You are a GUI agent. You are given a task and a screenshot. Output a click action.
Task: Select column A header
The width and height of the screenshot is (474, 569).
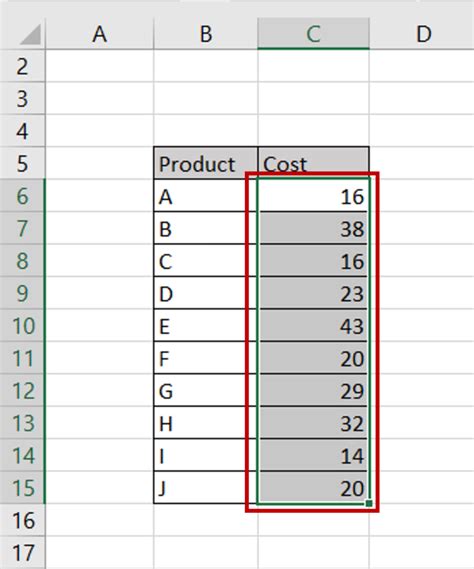pos(99,34)
